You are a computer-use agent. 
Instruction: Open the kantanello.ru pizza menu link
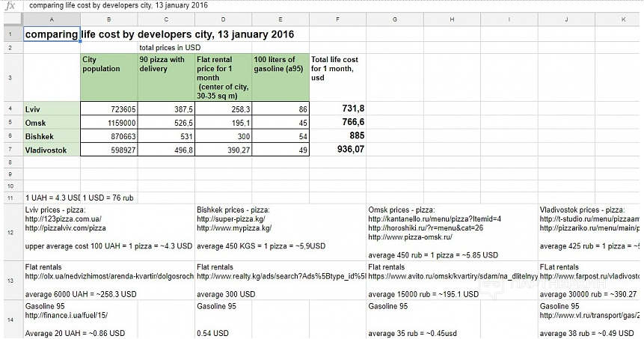[435, 219]
